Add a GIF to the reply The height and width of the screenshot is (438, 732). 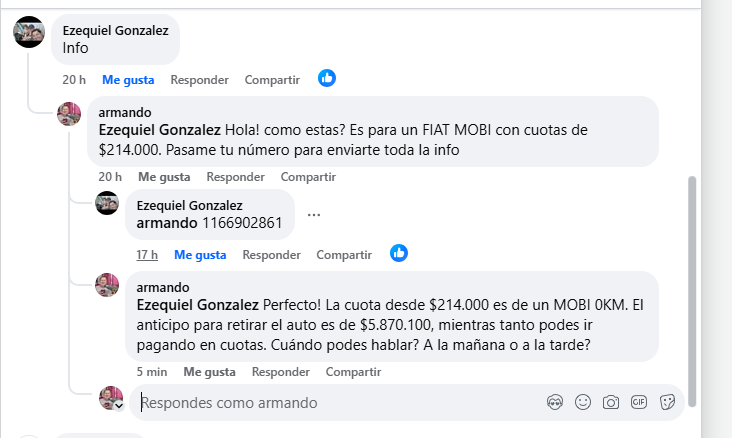coord(639,402)
